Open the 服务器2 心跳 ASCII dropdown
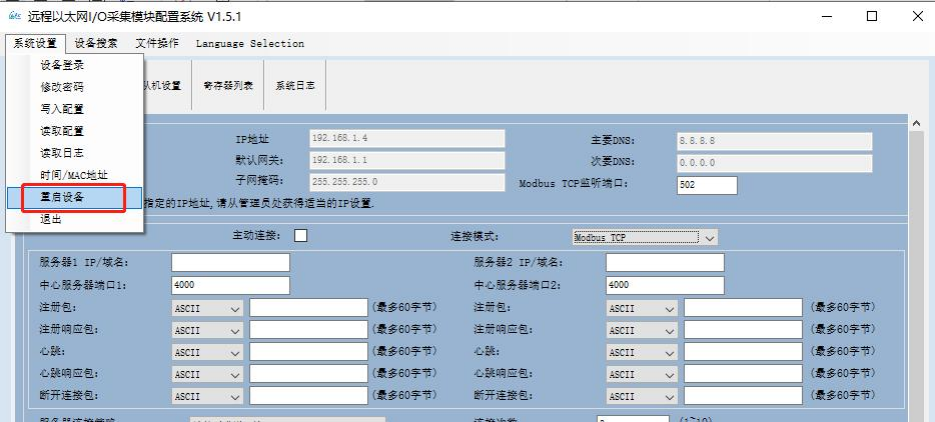935x422 pixels. point(642,352)
